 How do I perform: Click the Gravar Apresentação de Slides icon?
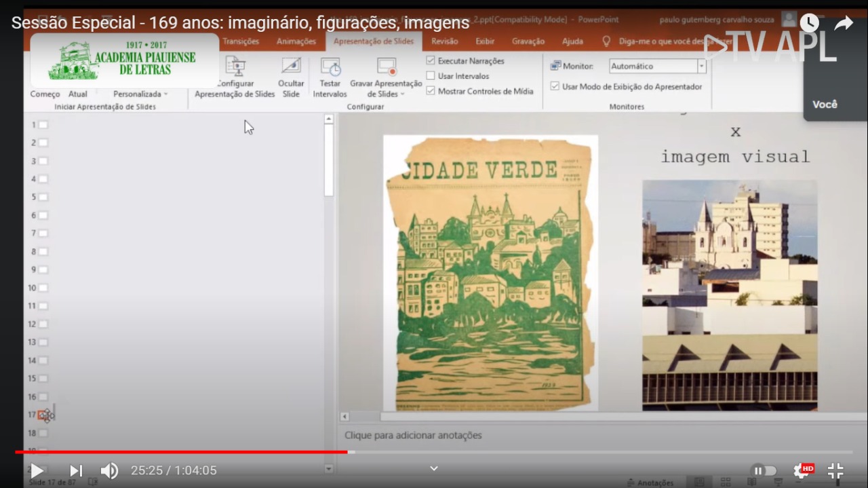click(387, 67)
